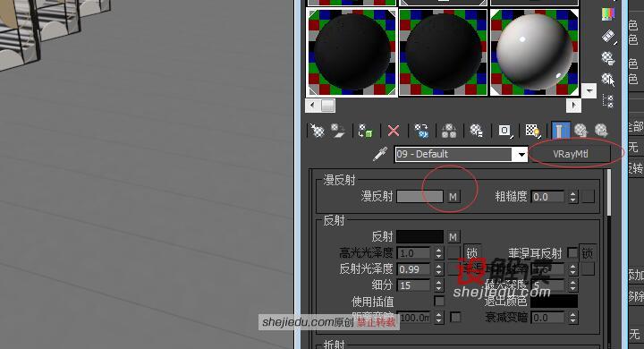Screen dimensions: 644x349
Task: Click the sample slots horizontal scroll thumb
Action: click(327, 106)
